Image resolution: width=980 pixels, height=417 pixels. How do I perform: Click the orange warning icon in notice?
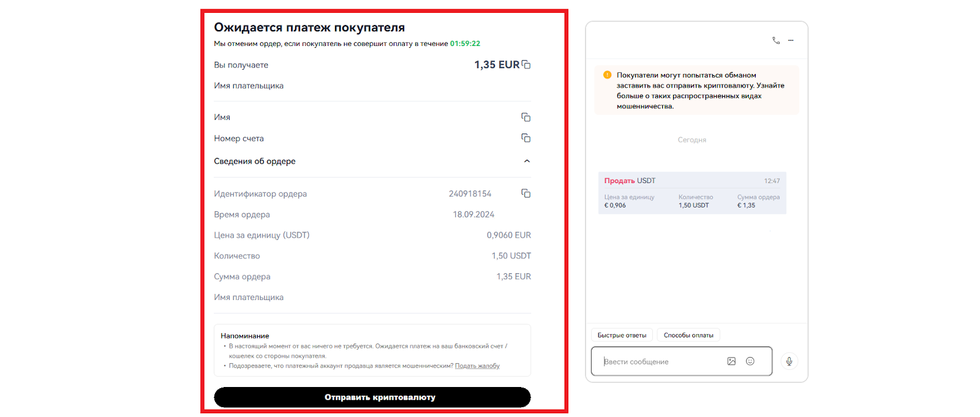[608, 75]
